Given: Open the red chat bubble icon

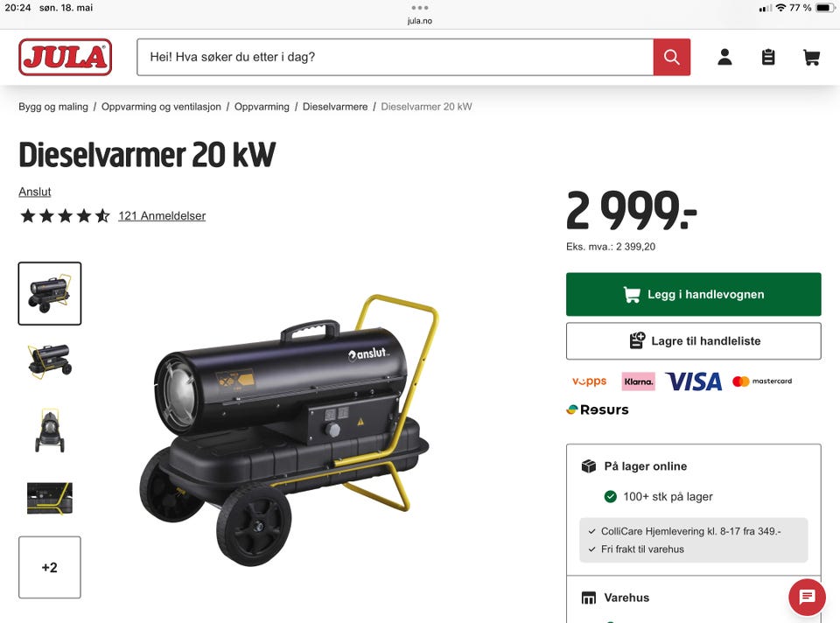Looking at the screenshot, I should 807,597.
